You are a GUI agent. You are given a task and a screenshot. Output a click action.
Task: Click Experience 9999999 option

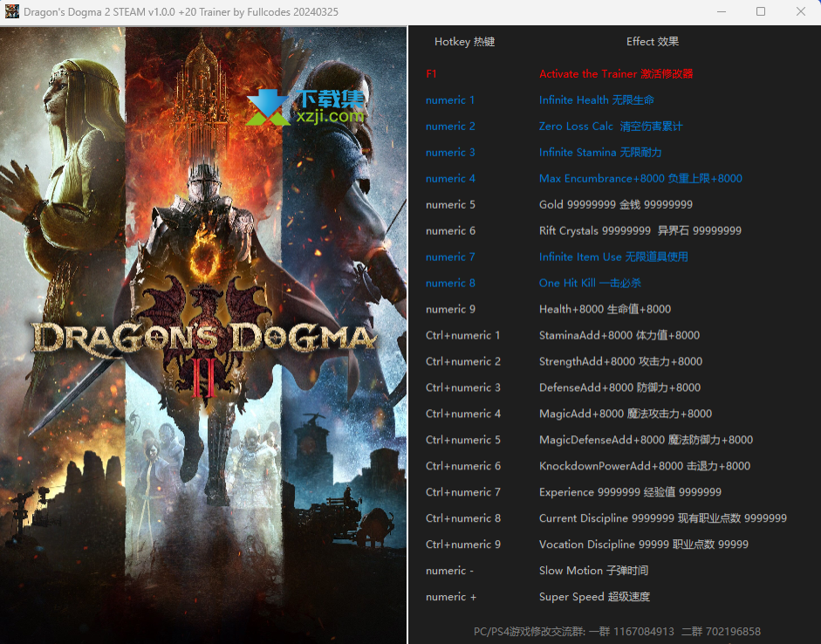630,493
